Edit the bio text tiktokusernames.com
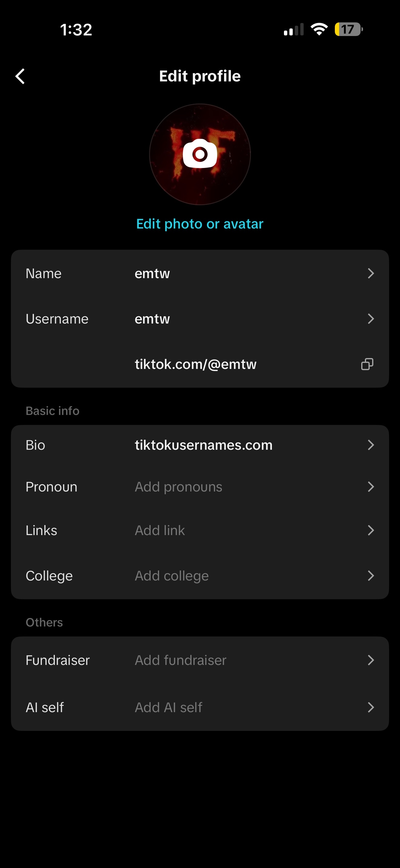 (x=203, y=445)
